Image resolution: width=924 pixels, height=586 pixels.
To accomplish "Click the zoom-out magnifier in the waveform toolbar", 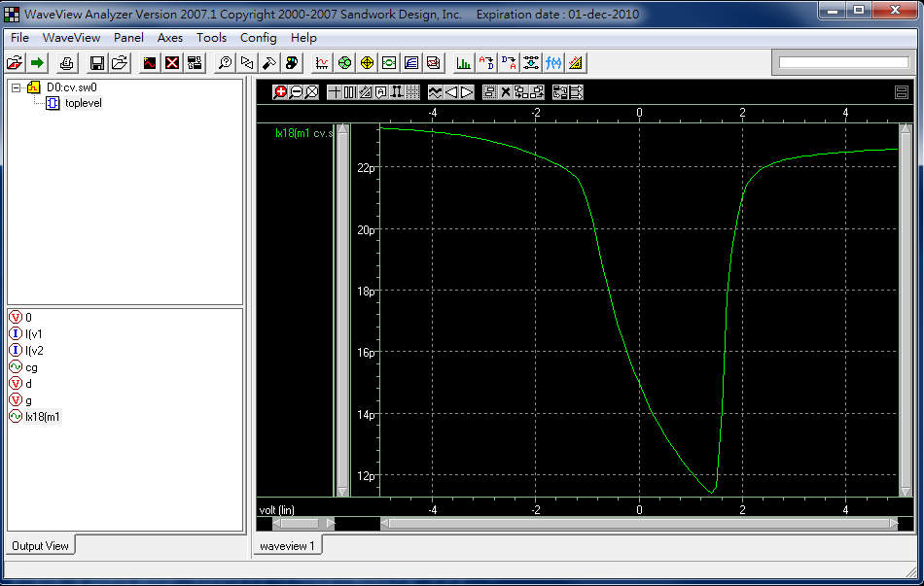I will click(x=296, y=92).
